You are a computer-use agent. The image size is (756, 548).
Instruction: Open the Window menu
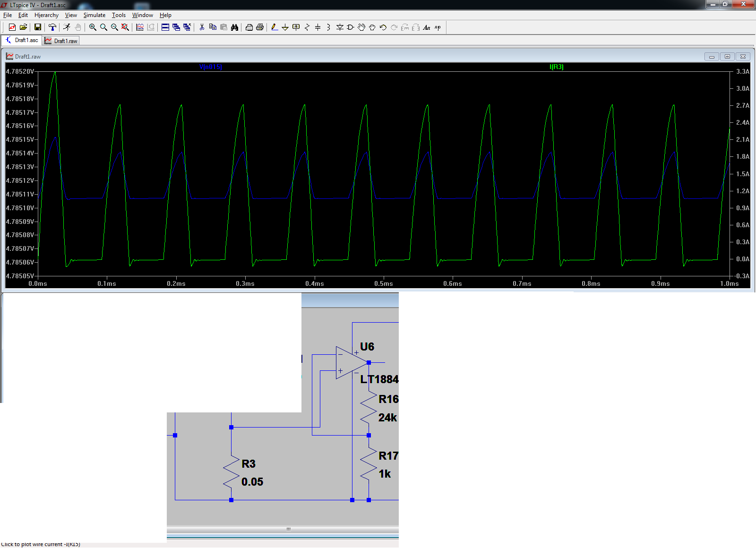point(143,15)
